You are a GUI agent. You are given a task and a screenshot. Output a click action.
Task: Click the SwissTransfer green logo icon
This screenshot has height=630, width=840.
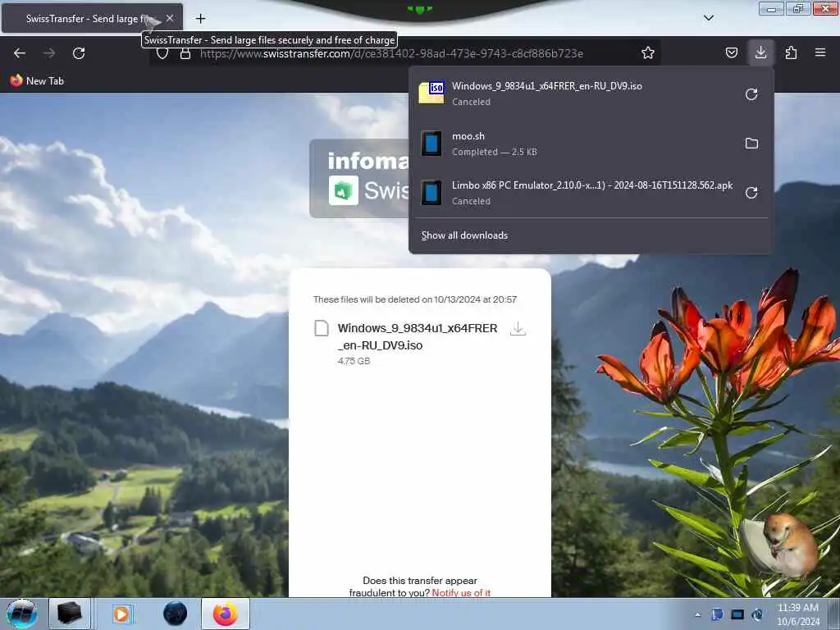(344, 190)
